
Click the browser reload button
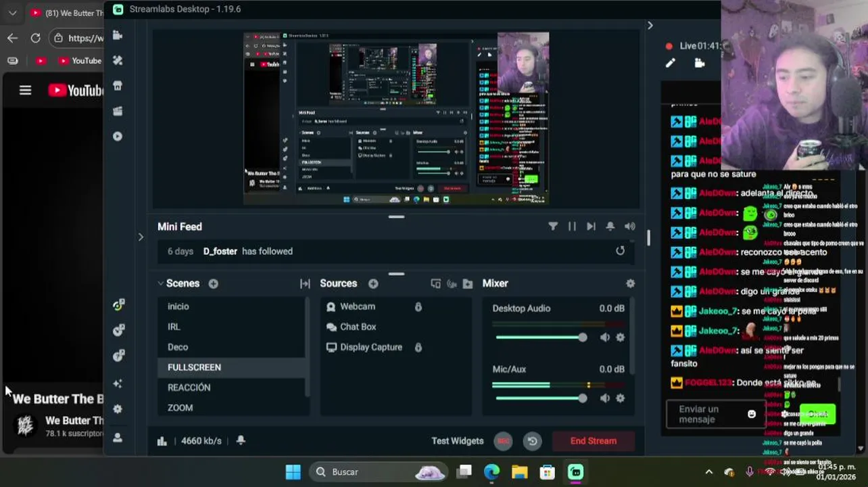pos(35,38)
